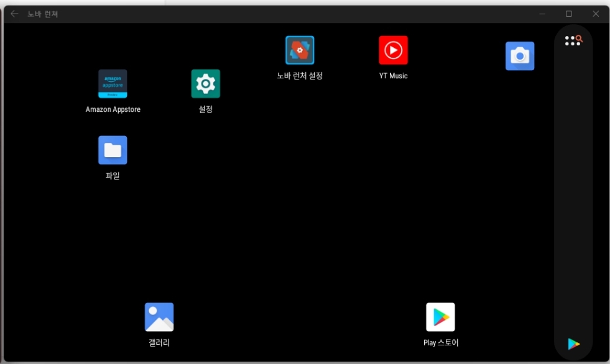Click the Play 스토어 label text
Image resolution: width=610 pixels, height=364 pixels.
[441, 343]
